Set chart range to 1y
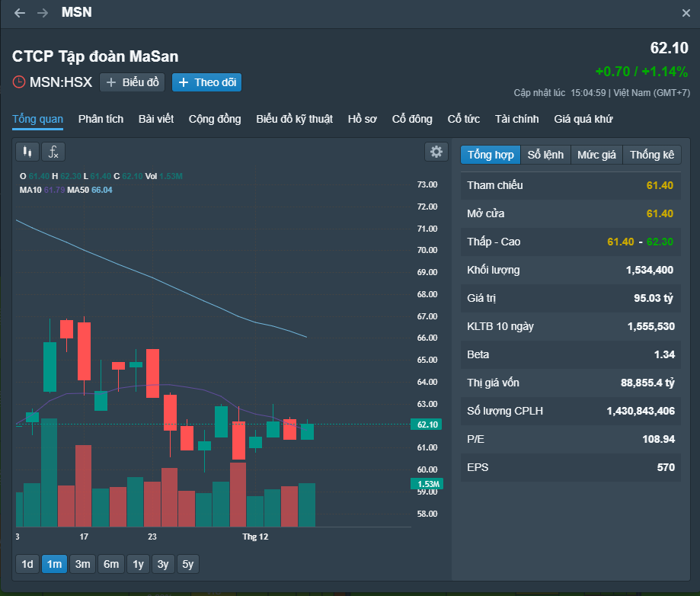 [x=138, y=564]
